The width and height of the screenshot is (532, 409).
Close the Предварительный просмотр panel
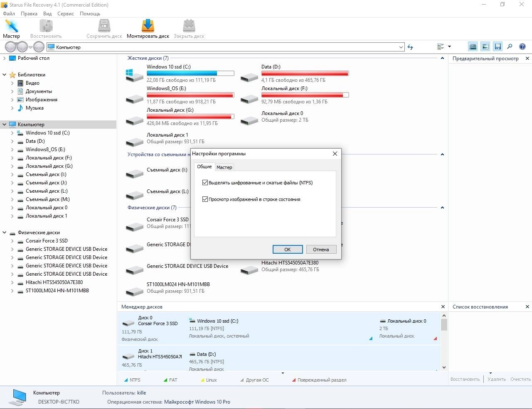click(527, 59)
